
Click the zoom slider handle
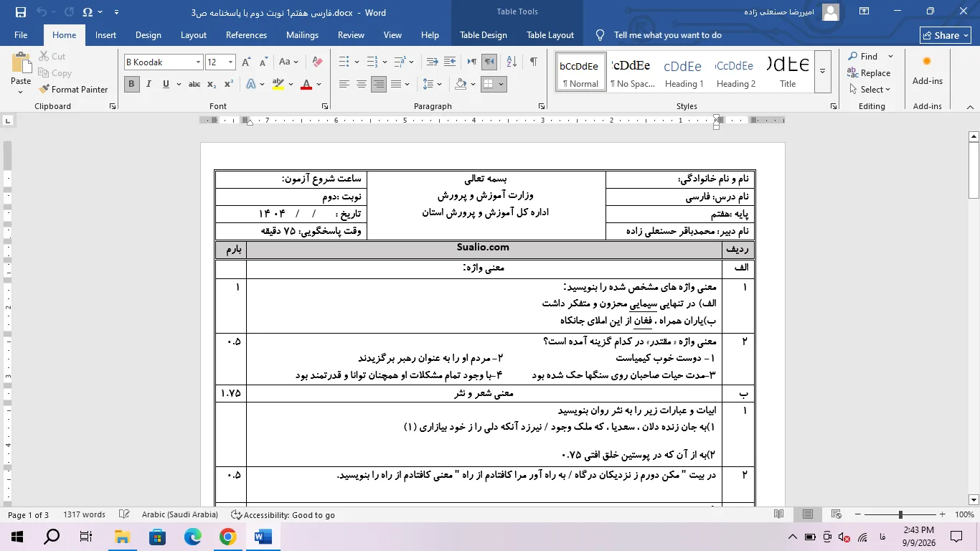(900, 514)
